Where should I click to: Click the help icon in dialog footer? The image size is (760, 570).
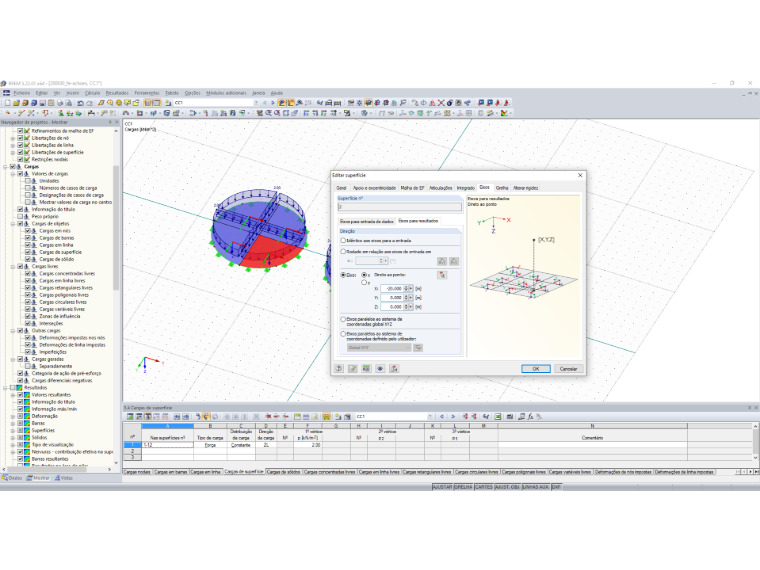coord(339,369)
